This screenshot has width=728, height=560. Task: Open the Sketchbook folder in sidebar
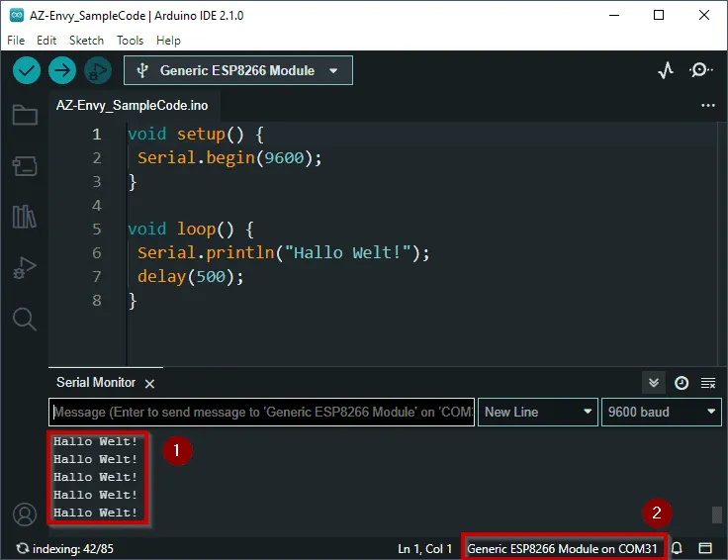coord(25,116)
